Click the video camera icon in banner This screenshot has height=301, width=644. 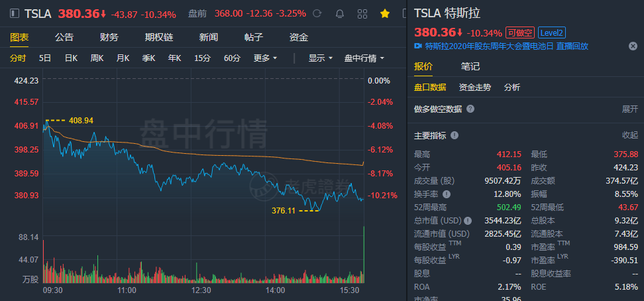pos(418,46)
